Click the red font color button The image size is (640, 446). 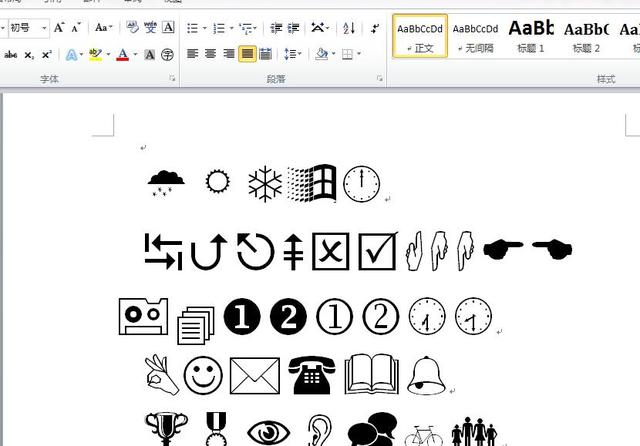[122, 54]
